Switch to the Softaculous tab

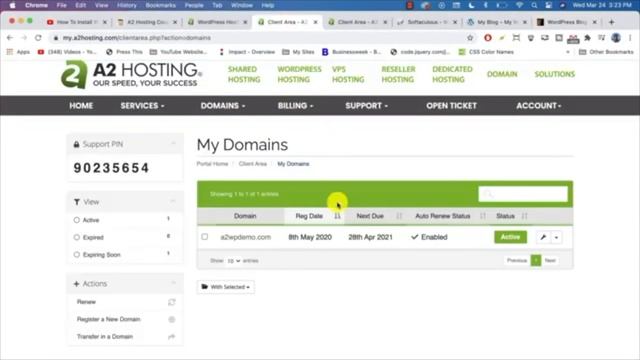[x=427, y=22]
